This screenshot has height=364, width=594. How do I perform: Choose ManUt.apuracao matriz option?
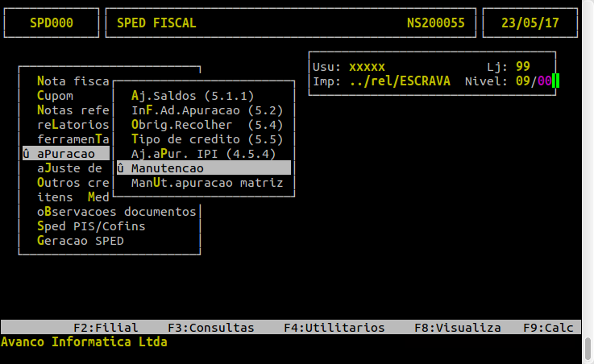(207, 183)
